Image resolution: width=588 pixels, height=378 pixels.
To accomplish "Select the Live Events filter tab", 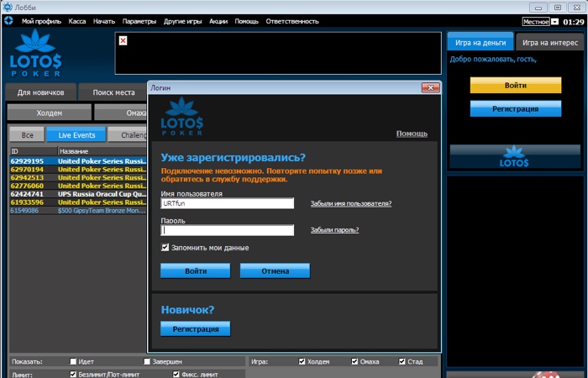I will click(x=76, y=135).
